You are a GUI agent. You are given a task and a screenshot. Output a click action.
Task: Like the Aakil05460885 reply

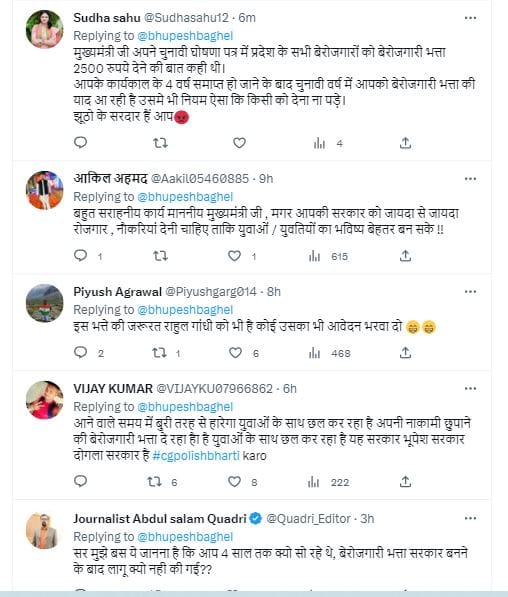234,256
